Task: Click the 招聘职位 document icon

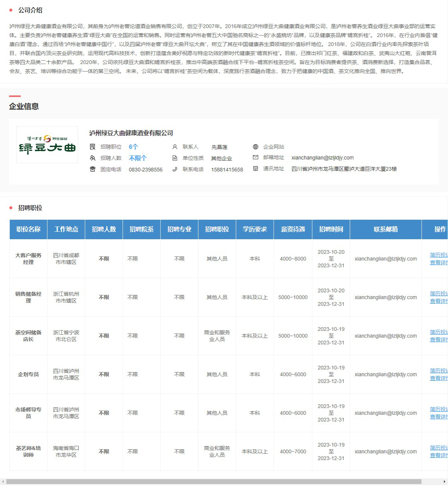Action: (93, 147)
